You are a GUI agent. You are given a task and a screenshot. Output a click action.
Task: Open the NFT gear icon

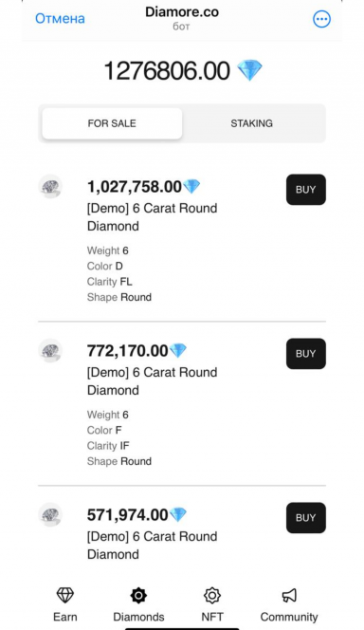[x=212, y=595]
